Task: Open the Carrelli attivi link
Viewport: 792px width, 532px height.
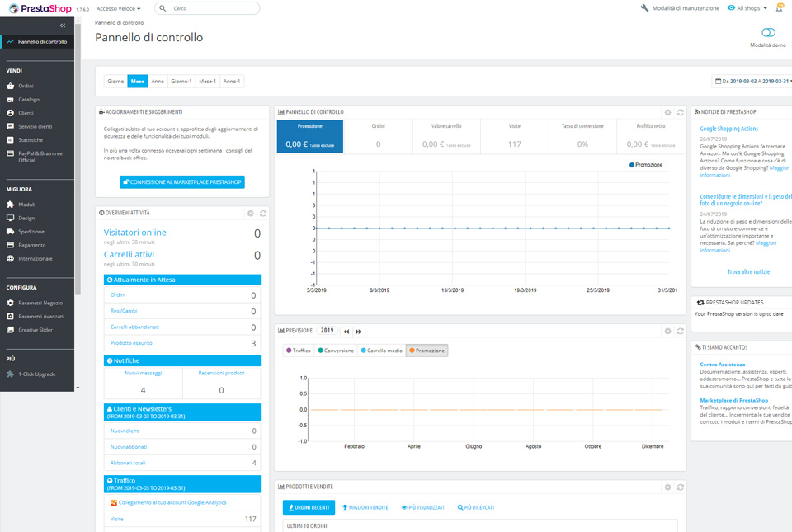Action: tap(129, 255)
